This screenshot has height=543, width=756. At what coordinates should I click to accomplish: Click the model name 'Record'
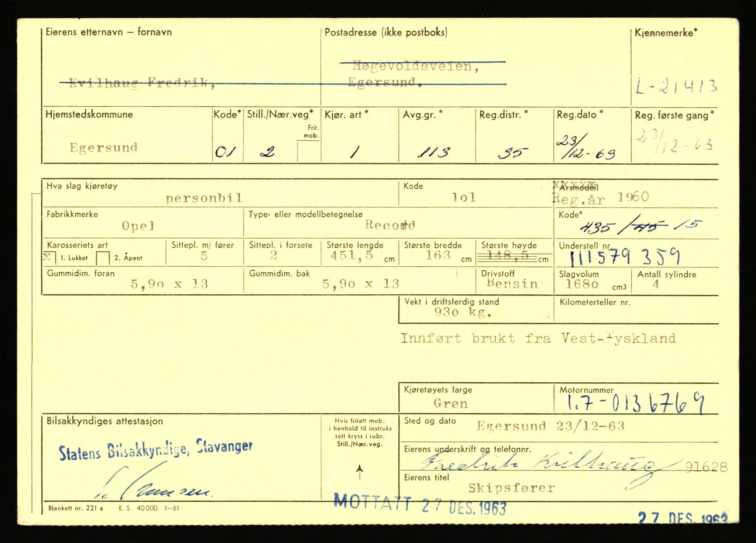pos(390,225)
